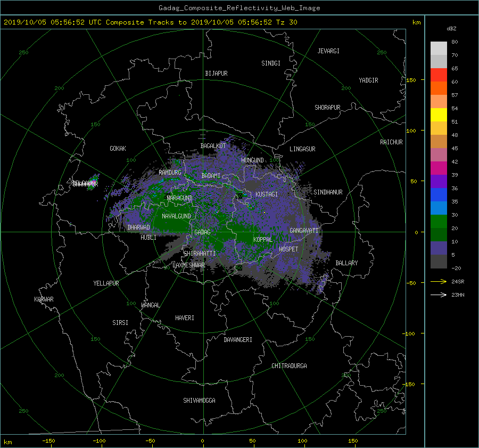Click the RAMDURG label
Image resolution: width=479 pixels, height=448 pixels.
click(x=170, y=173)
